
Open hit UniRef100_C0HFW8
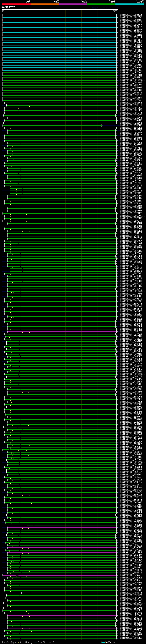pos(131,60)
